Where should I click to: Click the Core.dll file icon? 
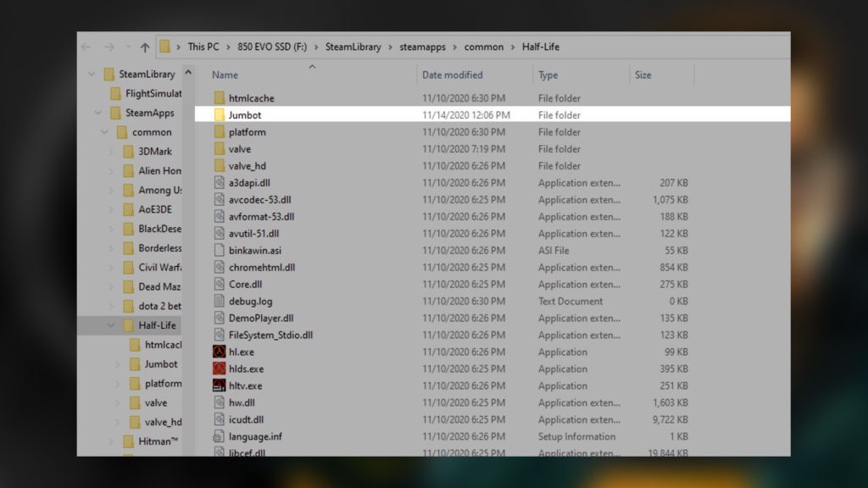click(x=220, y=285)
